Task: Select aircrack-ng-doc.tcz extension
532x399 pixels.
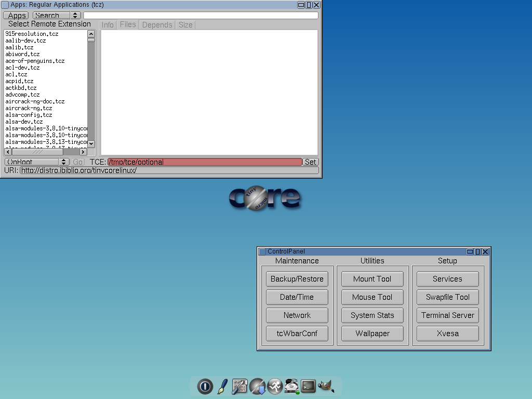Action: [x=46, y=101]
